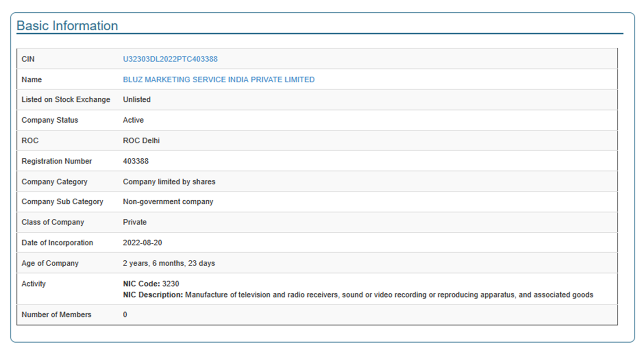Select the Name row label

(x=32, y=80)
